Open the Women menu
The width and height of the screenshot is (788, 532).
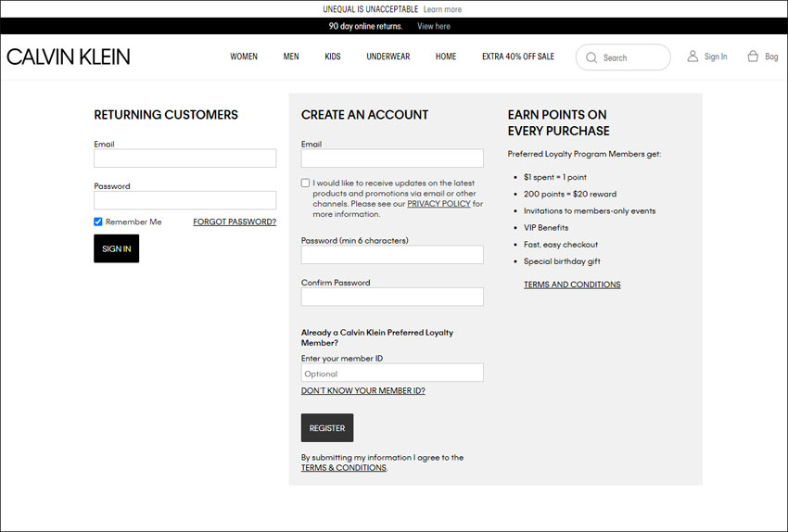244,57
